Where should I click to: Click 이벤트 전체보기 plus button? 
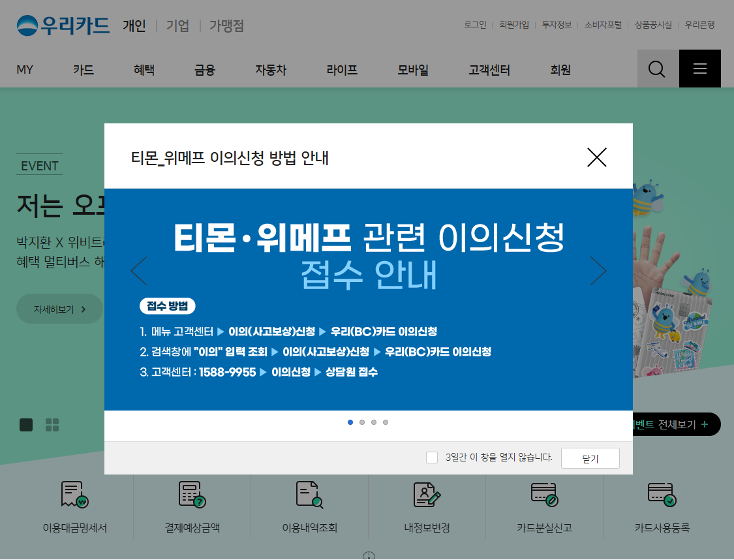[x=677, y=424]
